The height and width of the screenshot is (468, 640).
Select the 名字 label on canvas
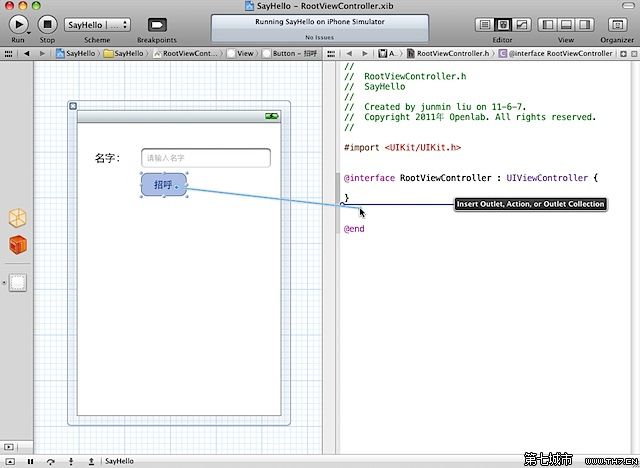click(x=107, y=158)
